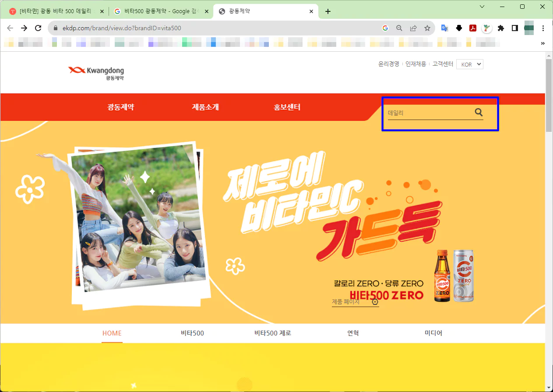The image size is (553, 392).
Task: Click the search magnifier icon on site
Action: [x=479, y=113]
